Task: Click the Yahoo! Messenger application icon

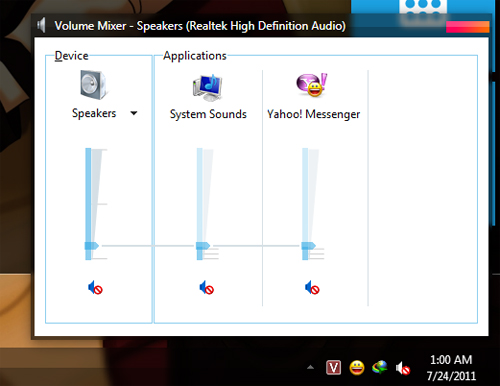Action: coord(312,85)
